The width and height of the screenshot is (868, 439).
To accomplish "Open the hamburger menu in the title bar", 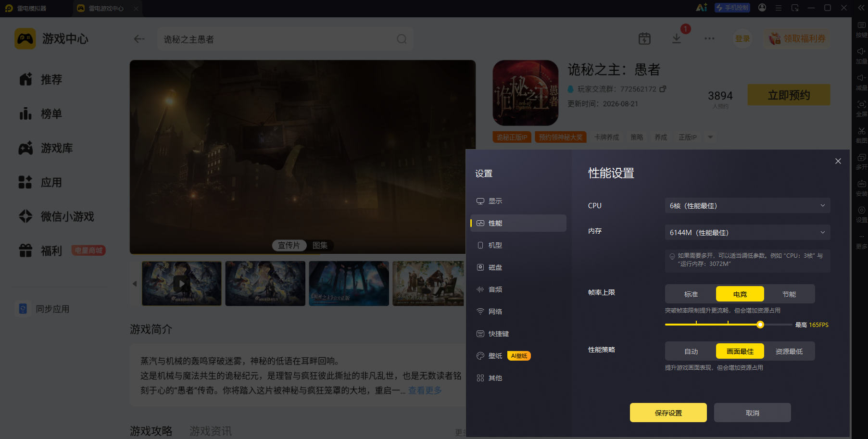I will [779, 8].
